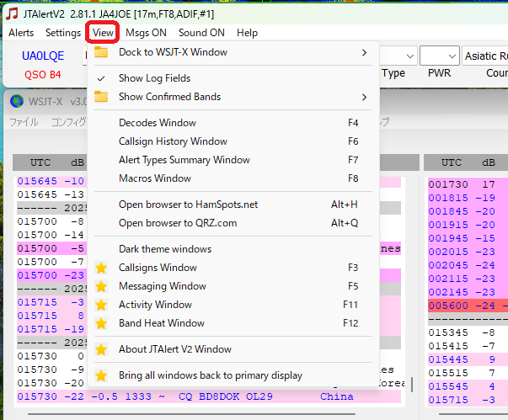The image size is (508, 420).
Task: Click the left decode pane horizontal scrollbar
Action: click(x=191, y=414)
